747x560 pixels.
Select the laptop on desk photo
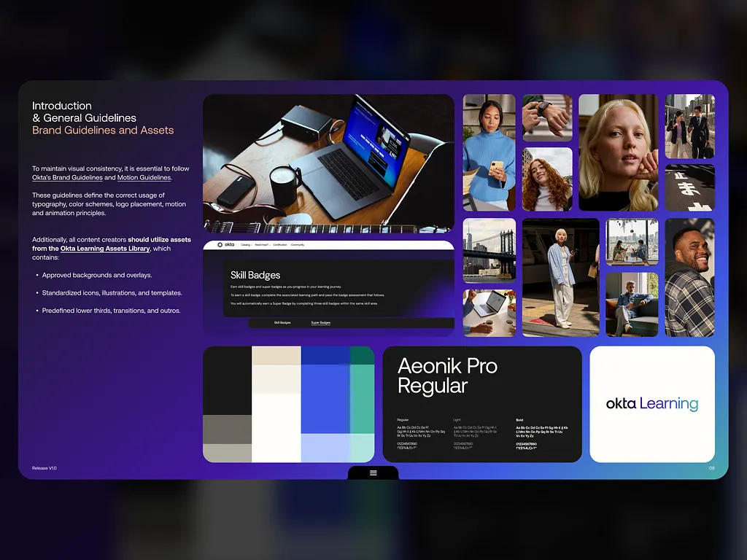(x=328, y=163)
